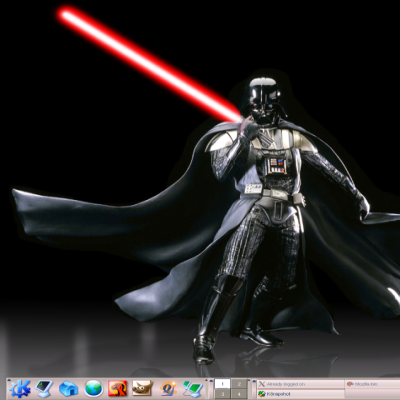The height and width of the screenshot is (400, 400).
Task: Launch the globe web browser icon
Action: (93, 389)
